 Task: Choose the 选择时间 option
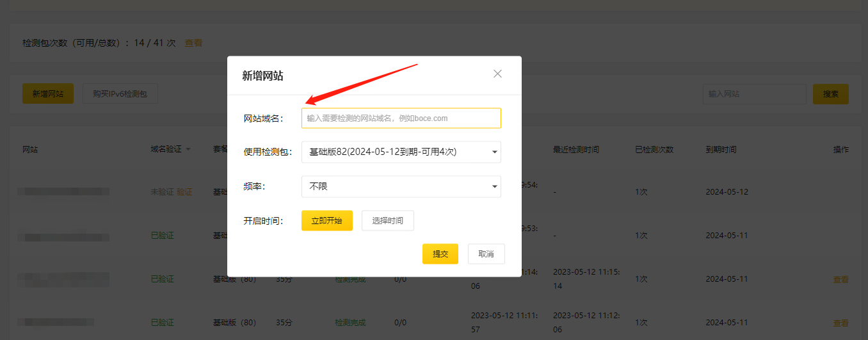387,220
